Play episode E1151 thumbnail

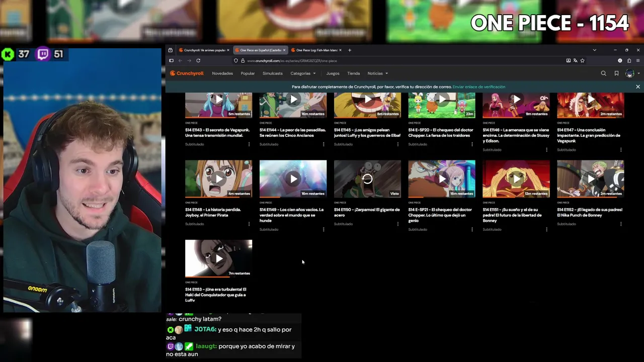tap(516, 178)
